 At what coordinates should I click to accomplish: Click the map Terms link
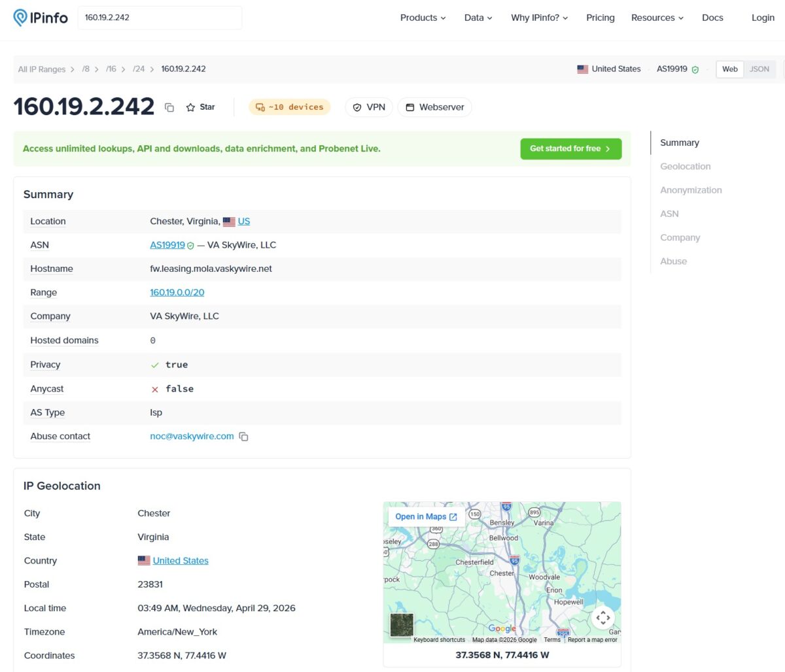tap(552, 640)
